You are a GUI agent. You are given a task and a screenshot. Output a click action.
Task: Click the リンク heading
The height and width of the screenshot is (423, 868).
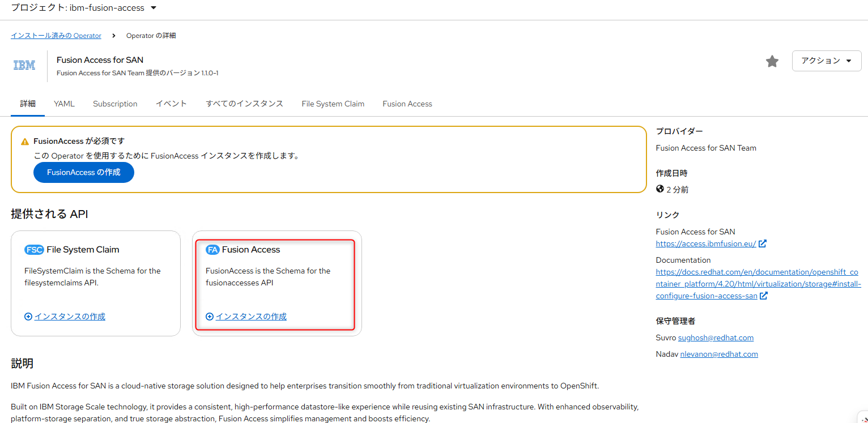tap(667, 215)
